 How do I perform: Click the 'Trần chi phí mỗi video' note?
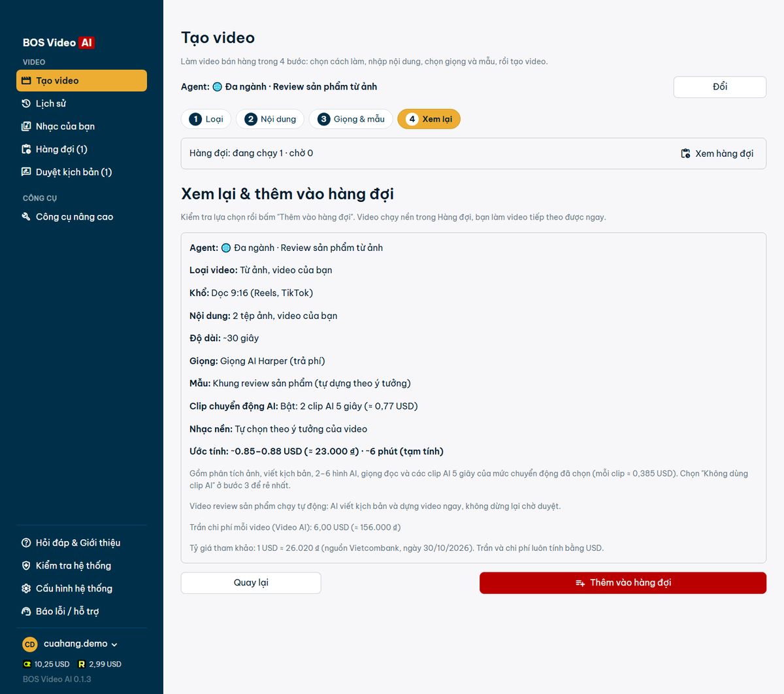(295, 527)
